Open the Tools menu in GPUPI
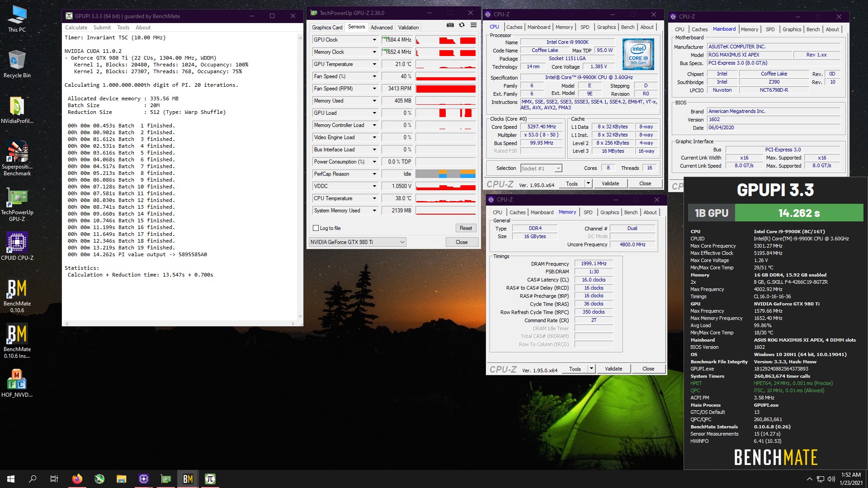This screenshot has height=488, width=868. click(x=123, y=28)
